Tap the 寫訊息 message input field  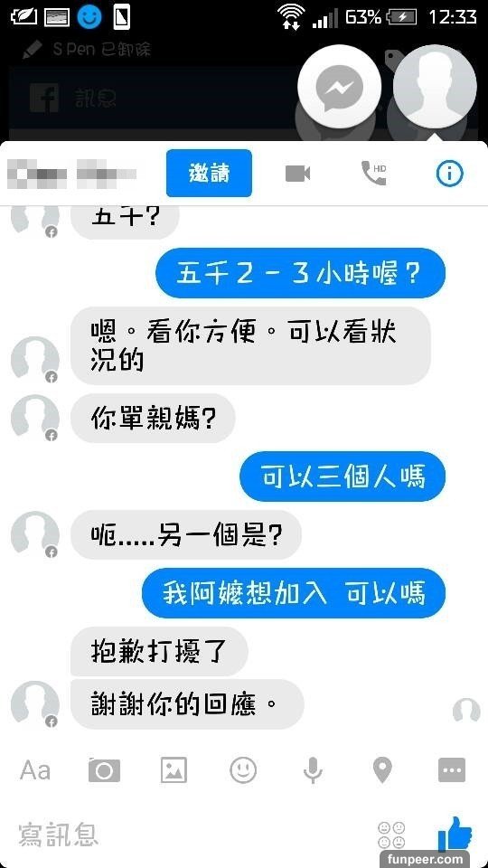(188, 835)
